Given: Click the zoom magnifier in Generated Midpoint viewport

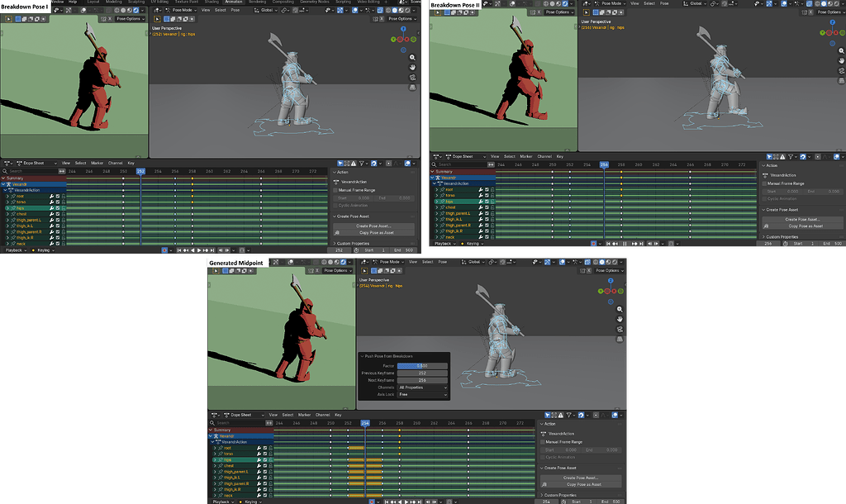Looking at the screenshot, I should (x=620, y=309).
